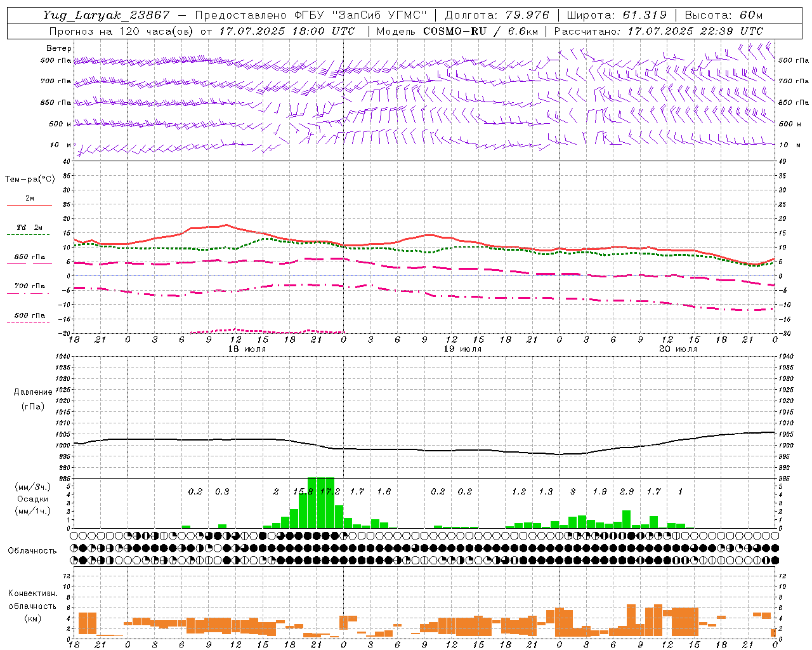Click the 18 июля date label
812x650 pixels.
coord(247,349)
